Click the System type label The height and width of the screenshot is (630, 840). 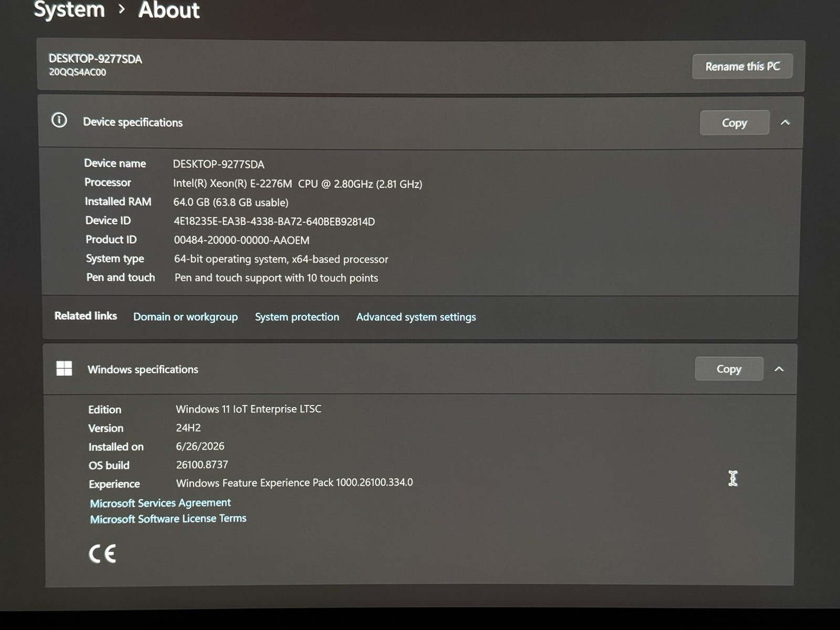click(115, 259)
